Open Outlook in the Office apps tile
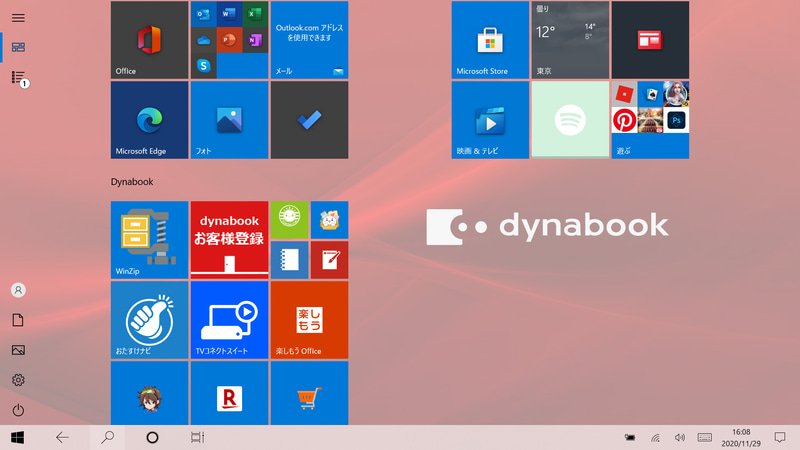 [x=204, y=14]
